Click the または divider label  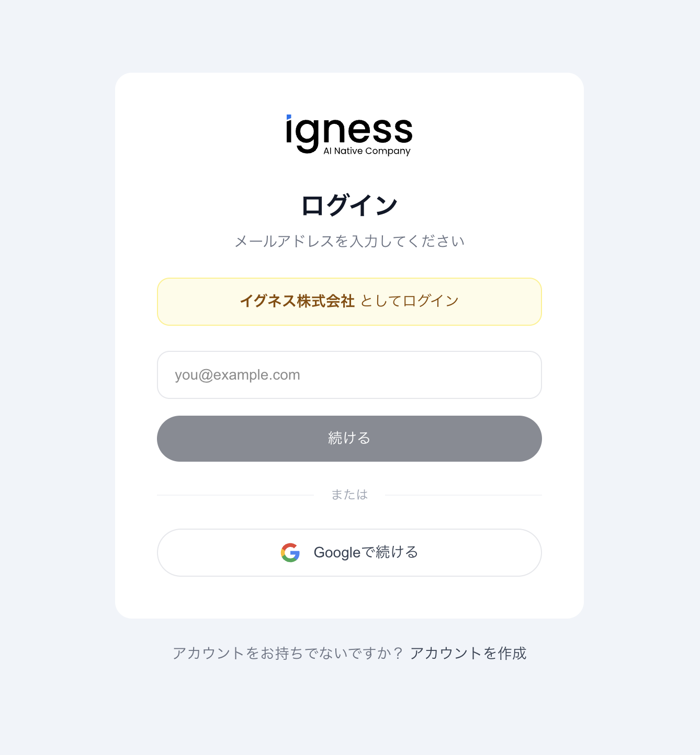click(x=349, y=495)
